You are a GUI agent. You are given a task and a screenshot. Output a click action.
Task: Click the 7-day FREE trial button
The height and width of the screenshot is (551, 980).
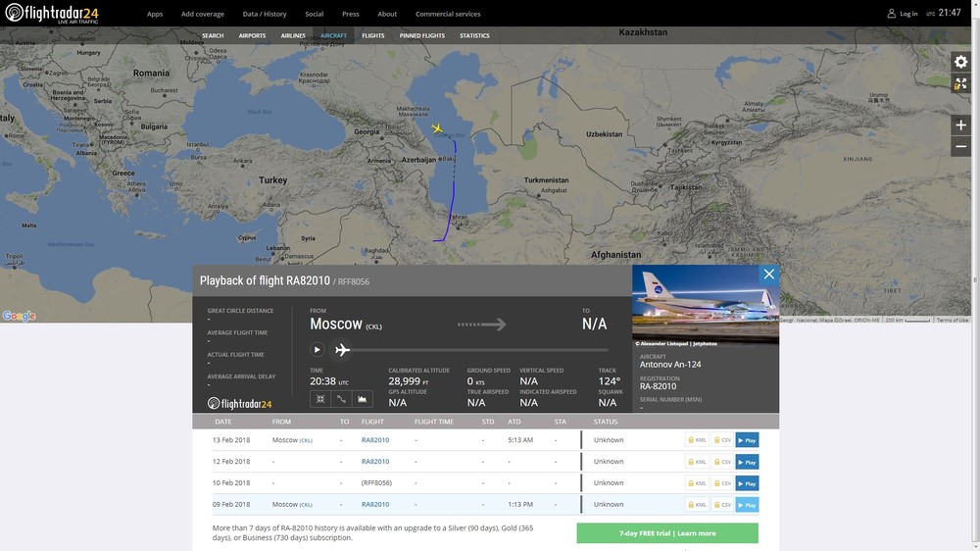point(667,533)
